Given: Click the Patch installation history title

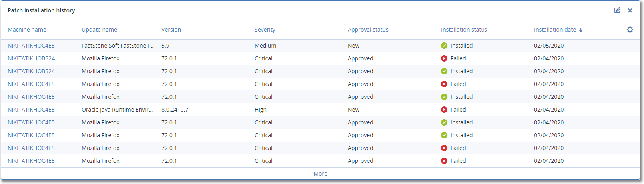Looking at the screenshot, I should pos(41,10).
